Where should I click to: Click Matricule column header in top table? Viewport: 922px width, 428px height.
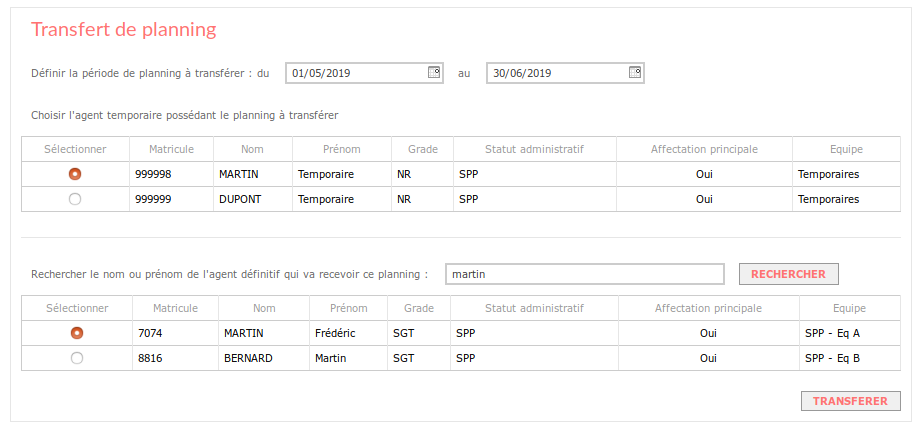(172, 149)
